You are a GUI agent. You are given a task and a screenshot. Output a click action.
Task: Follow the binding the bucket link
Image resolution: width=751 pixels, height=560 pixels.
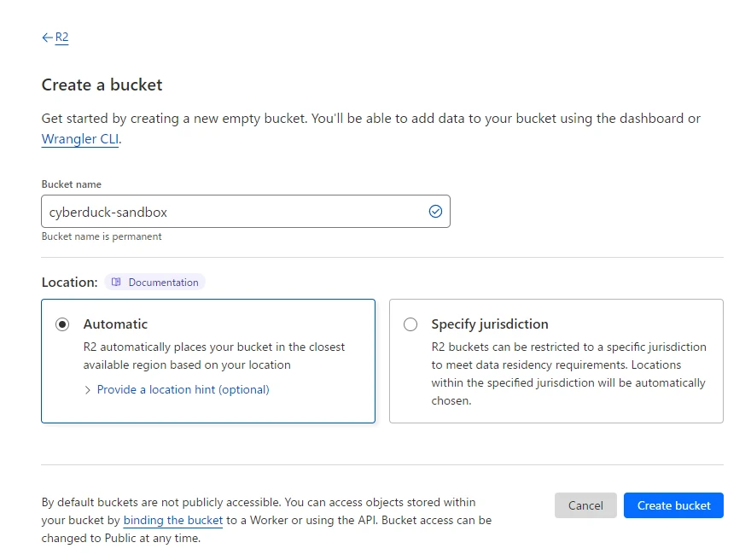pyautogui.click(x=173, y=520)
